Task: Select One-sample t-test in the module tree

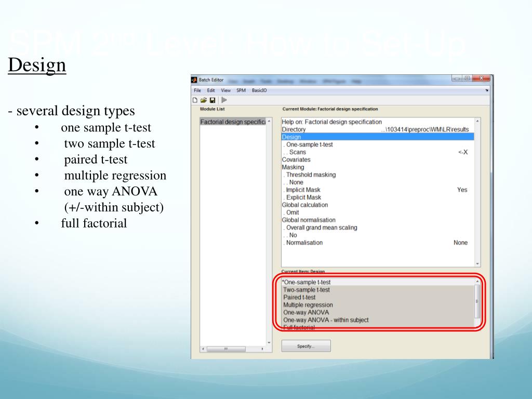Action: [x=378, y=144]
